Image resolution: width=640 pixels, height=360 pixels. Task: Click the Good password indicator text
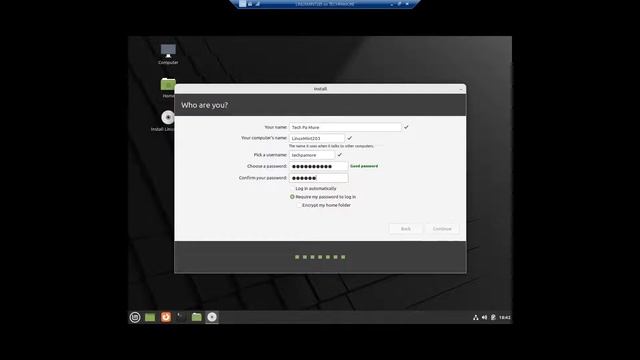[x=364, y=166]
